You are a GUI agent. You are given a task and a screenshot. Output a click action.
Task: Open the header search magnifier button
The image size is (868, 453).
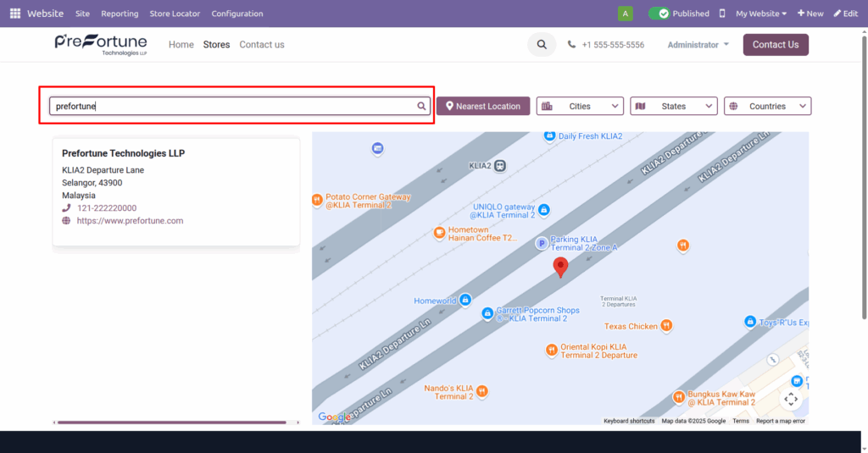point(542,45)
